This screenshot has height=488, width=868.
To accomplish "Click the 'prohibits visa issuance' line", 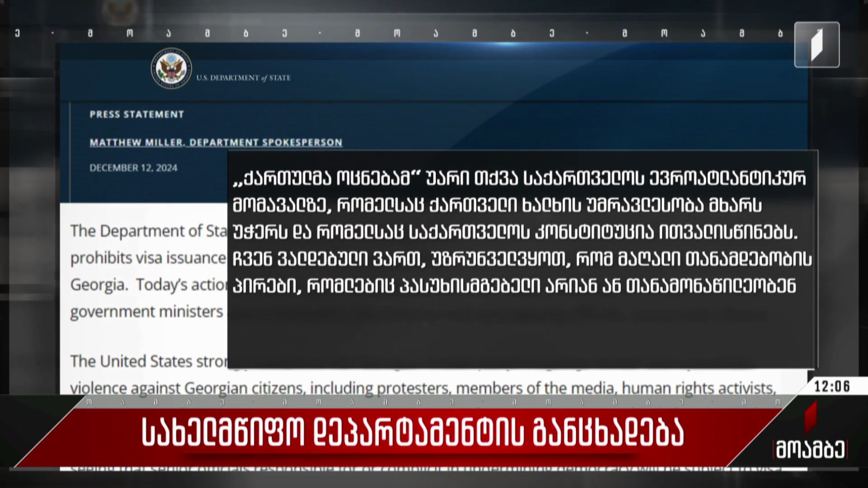I will coord(148,258).
